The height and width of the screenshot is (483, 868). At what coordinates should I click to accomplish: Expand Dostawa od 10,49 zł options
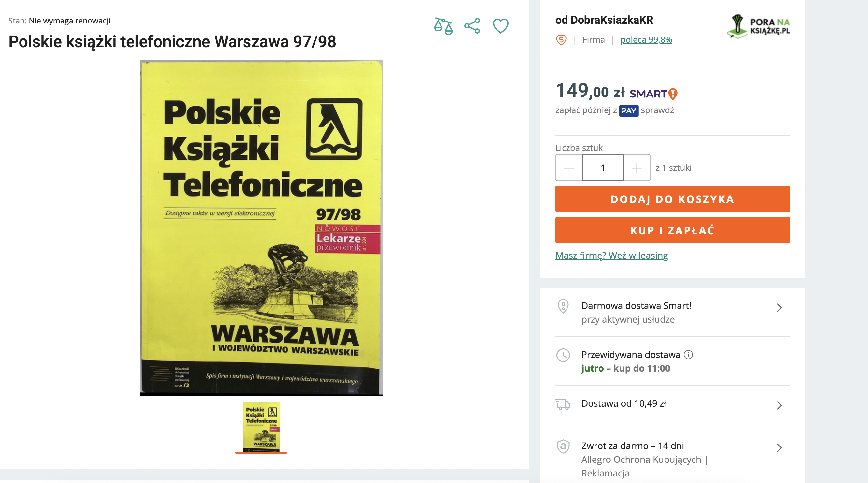point(672,404)
